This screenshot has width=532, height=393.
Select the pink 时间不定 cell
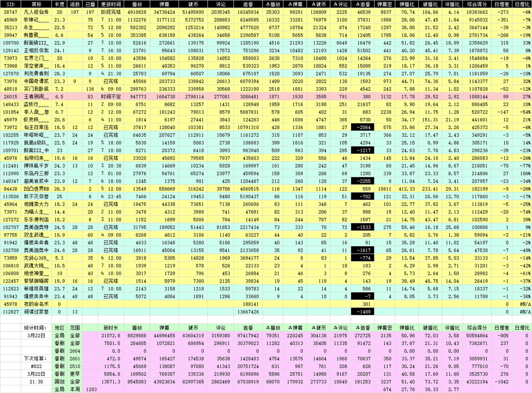111,97
